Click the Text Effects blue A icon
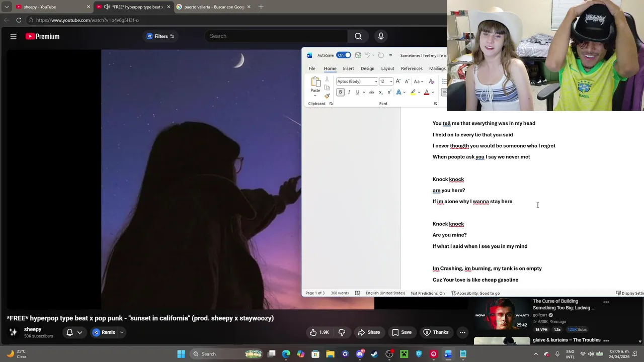Screen dimensions: 644x362 coord(398,93)
